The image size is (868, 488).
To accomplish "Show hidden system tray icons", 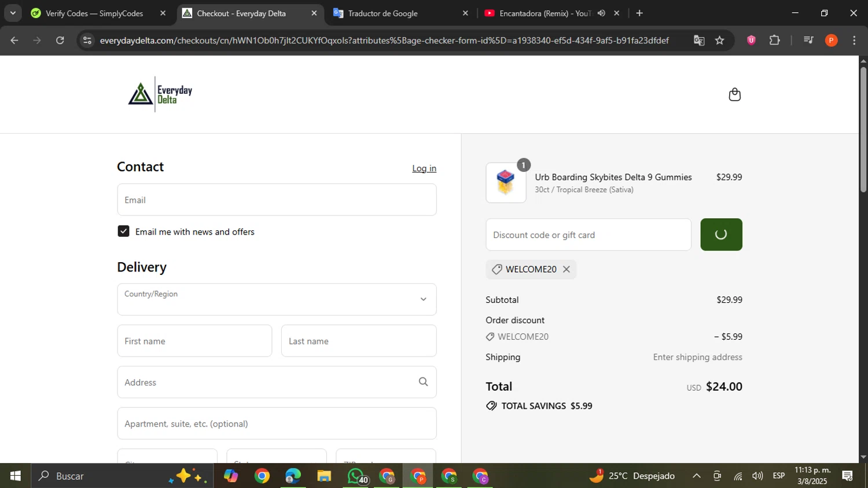I will 697,476.
